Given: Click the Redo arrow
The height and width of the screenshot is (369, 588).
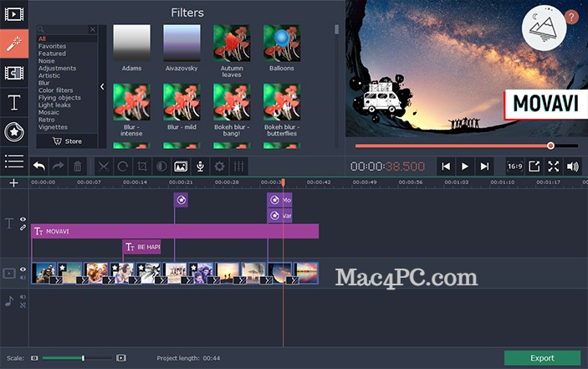Looking at the screenshot, I should (x=58, y=167).
